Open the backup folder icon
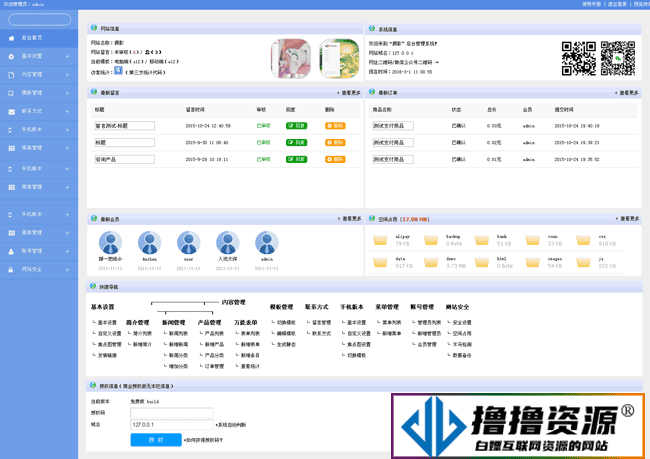The height and width of the screenshot is (459, 650). [x=431, y=240]
